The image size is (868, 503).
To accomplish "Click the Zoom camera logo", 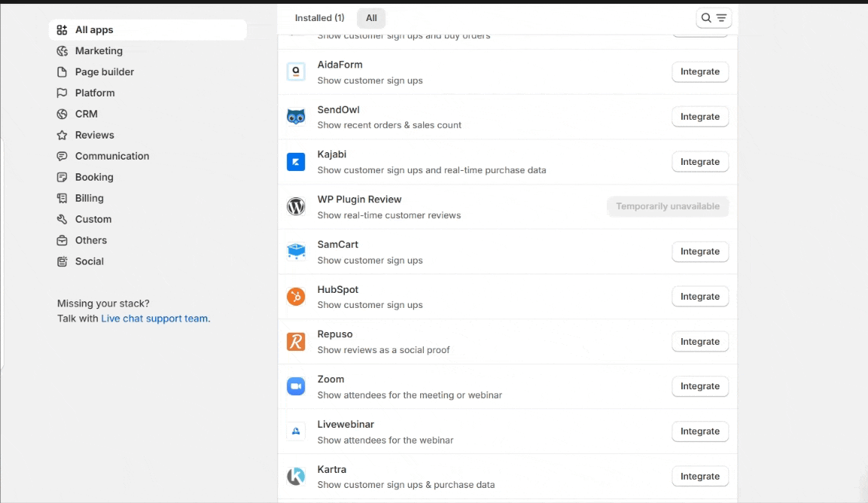I will (296, 386).
